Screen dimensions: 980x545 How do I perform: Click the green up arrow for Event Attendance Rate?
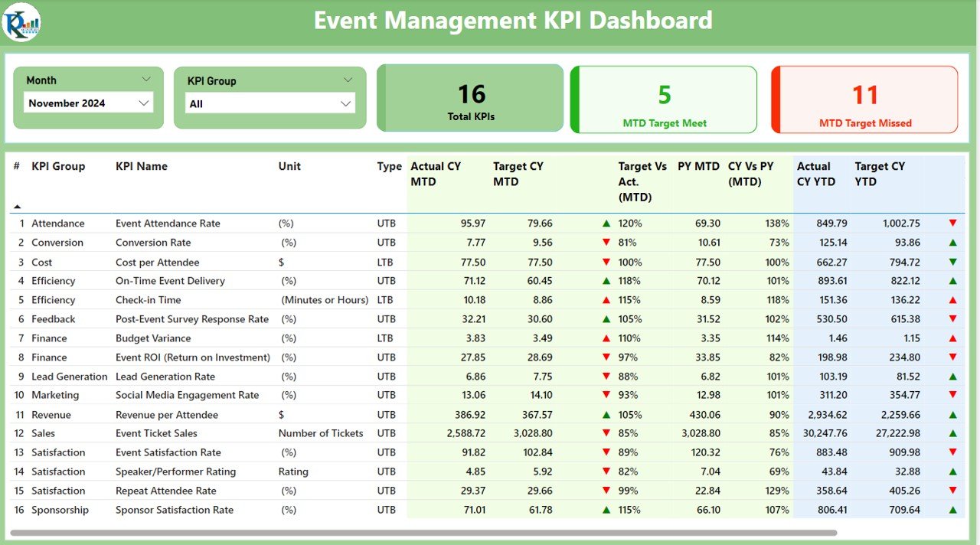coord(606,224)
